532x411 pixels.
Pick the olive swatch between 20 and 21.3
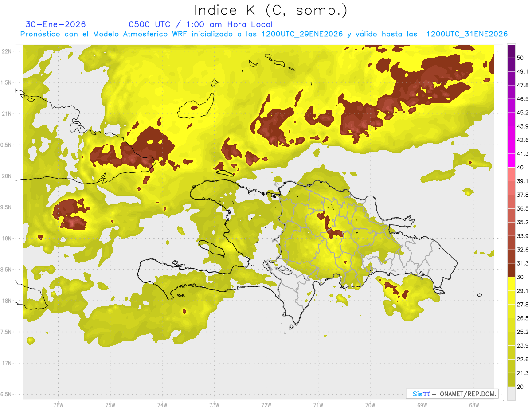pyautogui.click(x=511, y=380)
